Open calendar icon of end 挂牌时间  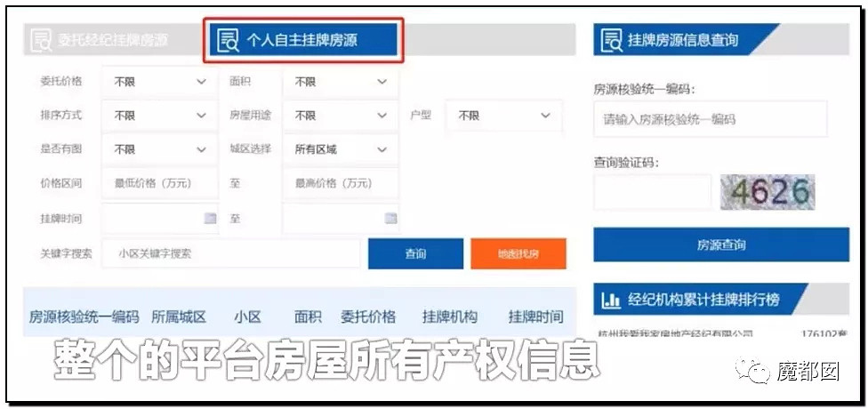[x=390, y=219]
